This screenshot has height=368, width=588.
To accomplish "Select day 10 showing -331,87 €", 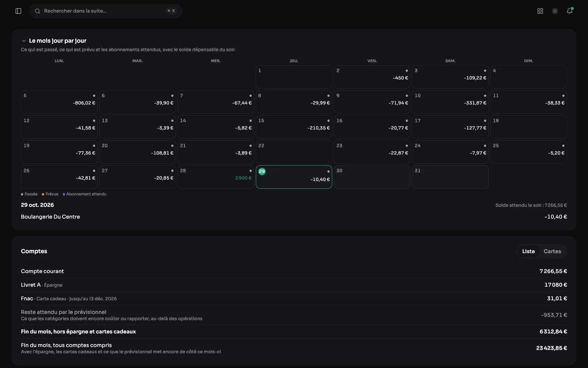I will tap(450, 102).
